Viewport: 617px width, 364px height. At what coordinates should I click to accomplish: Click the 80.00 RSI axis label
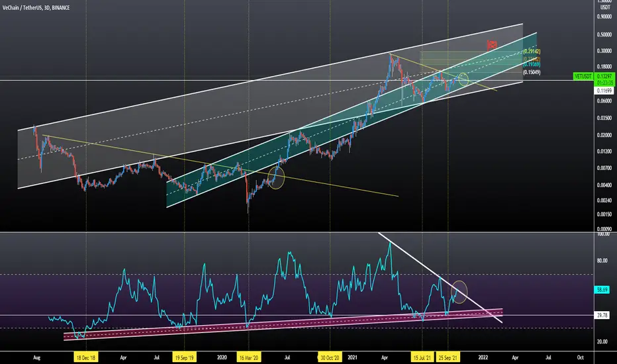click(x=602, y=261)
